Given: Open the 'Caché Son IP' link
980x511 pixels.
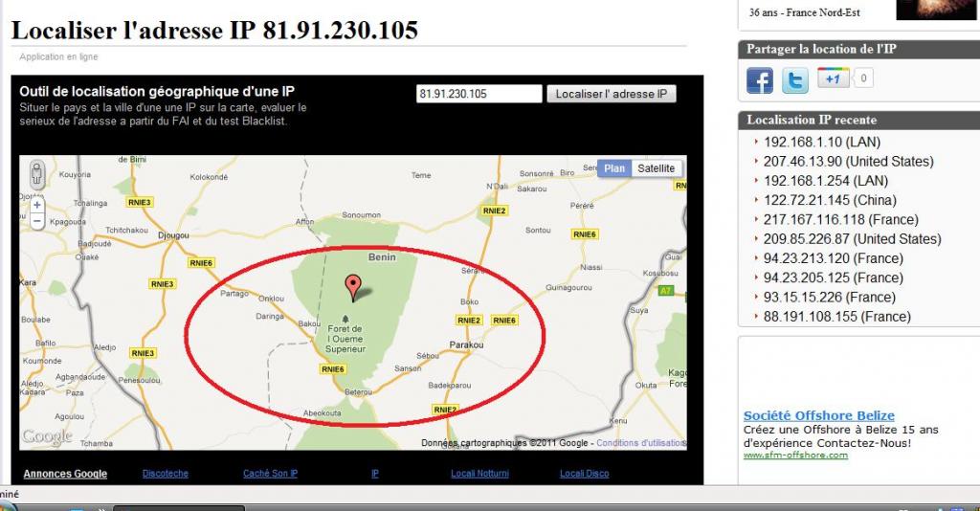Looking at the screenshot, I should click(270, 474).
